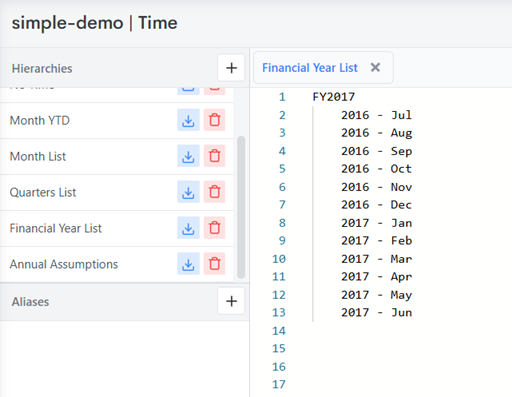The image size is (512, 397).
Task: Download the Annual Assumptions hierarchy
Action: [188, 264]
